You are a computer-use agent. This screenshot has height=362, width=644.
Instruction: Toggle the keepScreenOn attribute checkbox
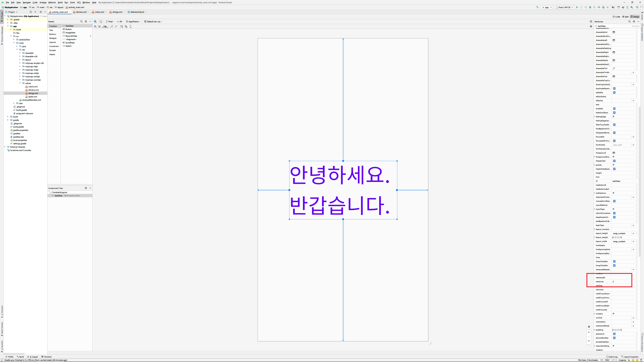coord(614,217)
